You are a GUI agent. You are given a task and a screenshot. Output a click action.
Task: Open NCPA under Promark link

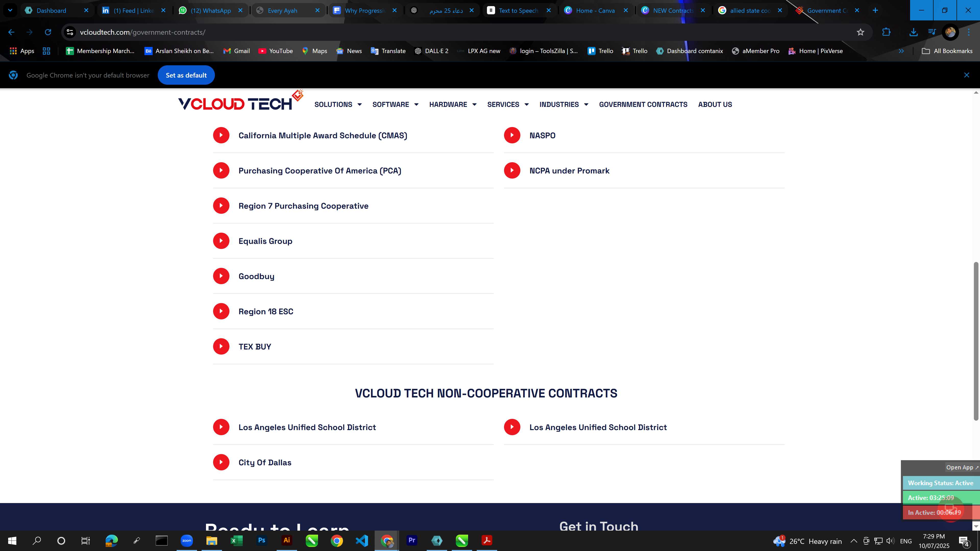569,171
